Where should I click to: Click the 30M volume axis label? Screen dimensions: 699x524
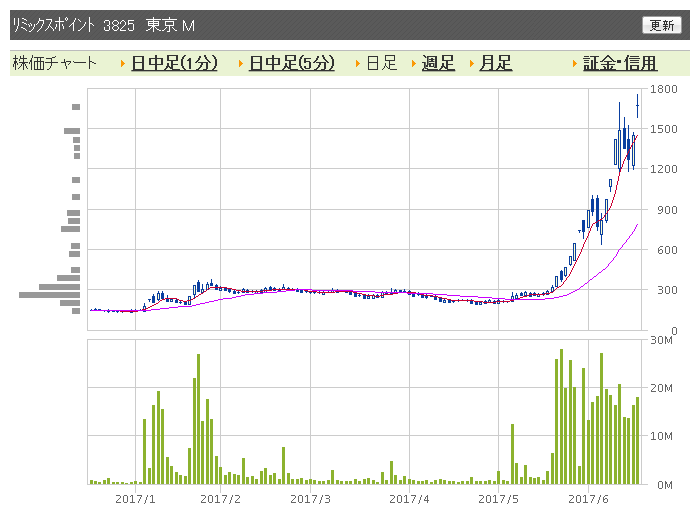click(661, 340)
